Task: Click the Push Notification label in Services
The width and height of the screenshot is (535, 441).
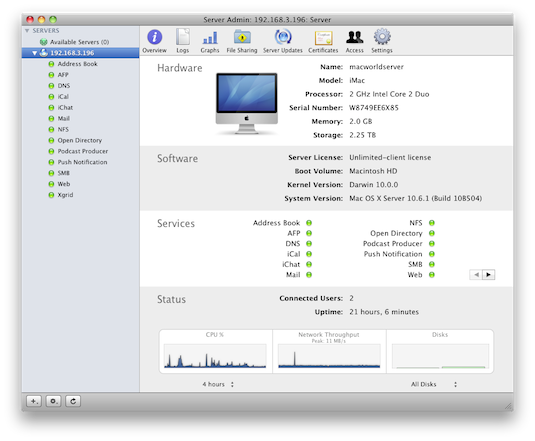Action: tap(393, 254)
